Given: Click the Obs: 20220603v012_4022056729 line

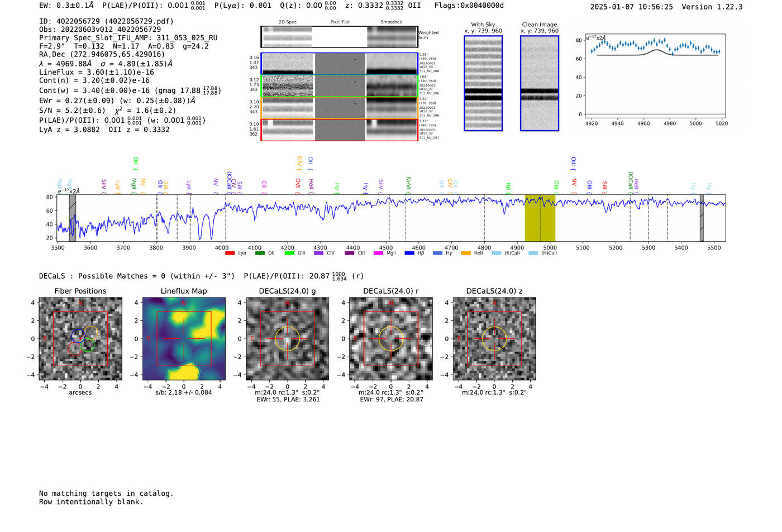Looking at the screenshot, I should click(x=100, y=30).
